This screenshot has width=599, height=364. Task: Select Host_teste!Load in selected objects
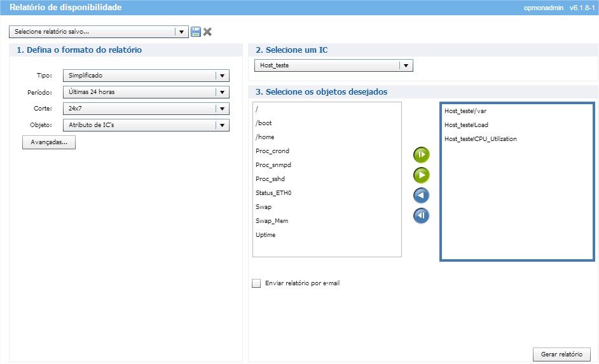(466, 125)
